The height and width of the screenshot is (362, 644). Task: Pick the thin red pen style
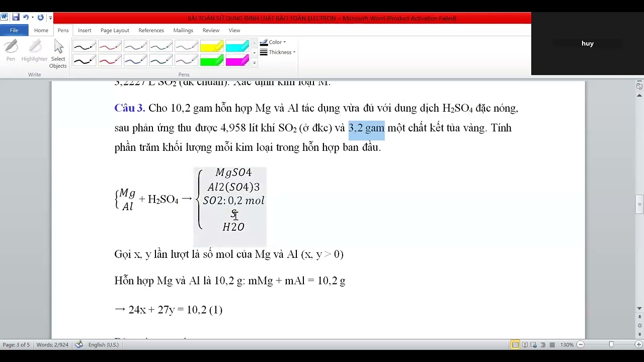coord(110,47)
